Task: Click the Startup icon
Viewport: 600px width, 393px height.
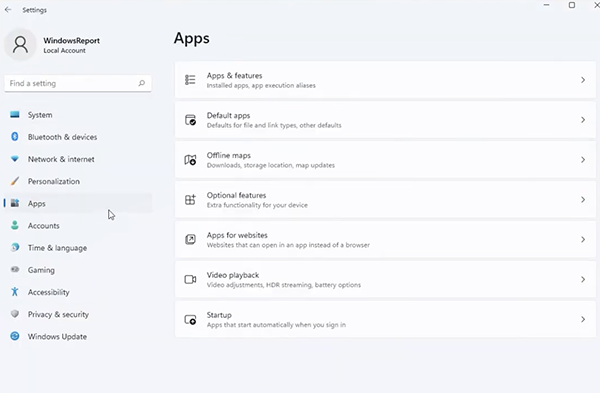Action: point(190,319)
